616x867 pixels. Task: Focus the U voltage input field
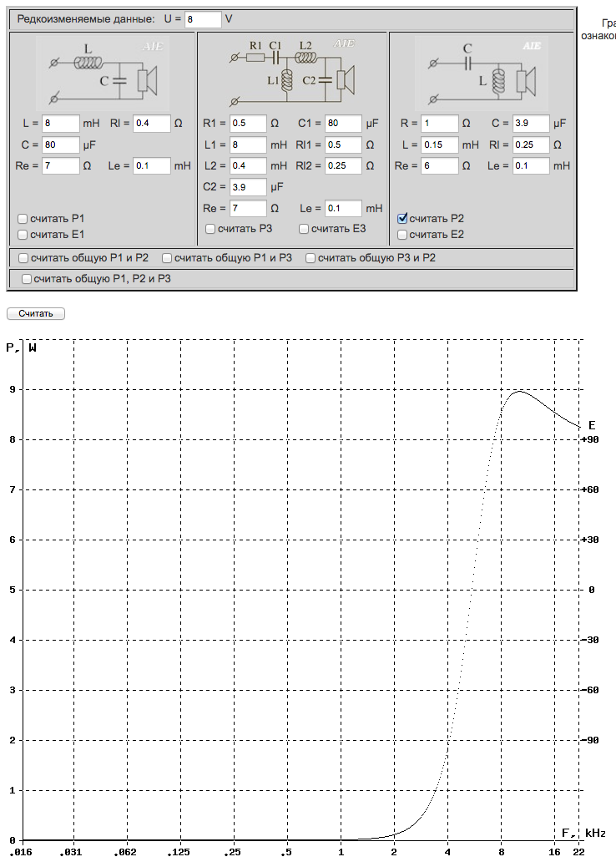point(203,19)
